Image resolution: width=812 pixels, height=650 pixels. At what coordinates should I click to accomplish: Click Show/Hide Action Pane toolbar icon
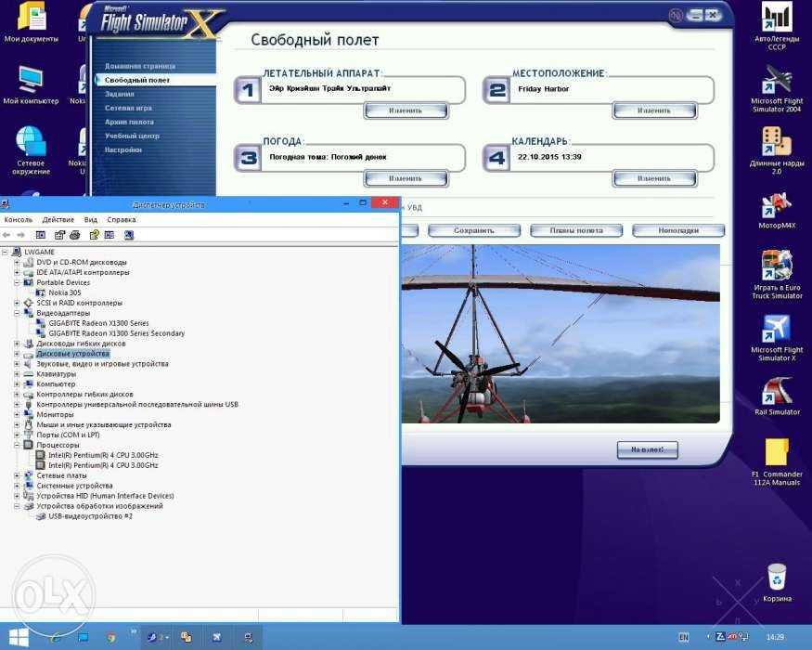(110, 235)
